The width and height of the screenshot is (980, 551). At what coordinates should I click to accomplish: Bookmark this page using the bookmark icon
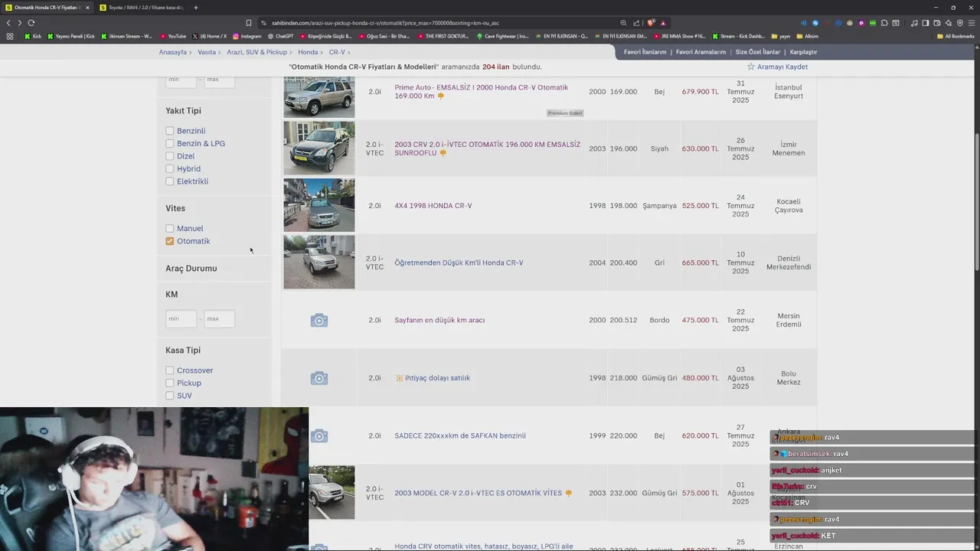point(249,23)
